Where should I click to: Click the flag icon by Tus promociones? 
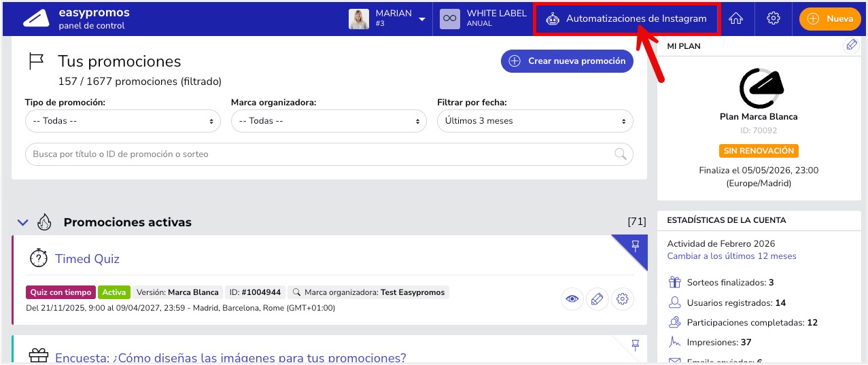36,61
